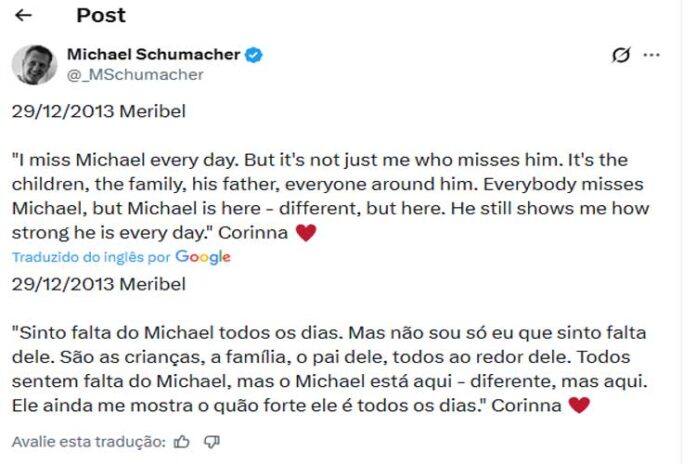Click the heart emoji after Portuguese translation
Image resolution: width=696 pixels, height=464 pixels.
tap(578, 405)
